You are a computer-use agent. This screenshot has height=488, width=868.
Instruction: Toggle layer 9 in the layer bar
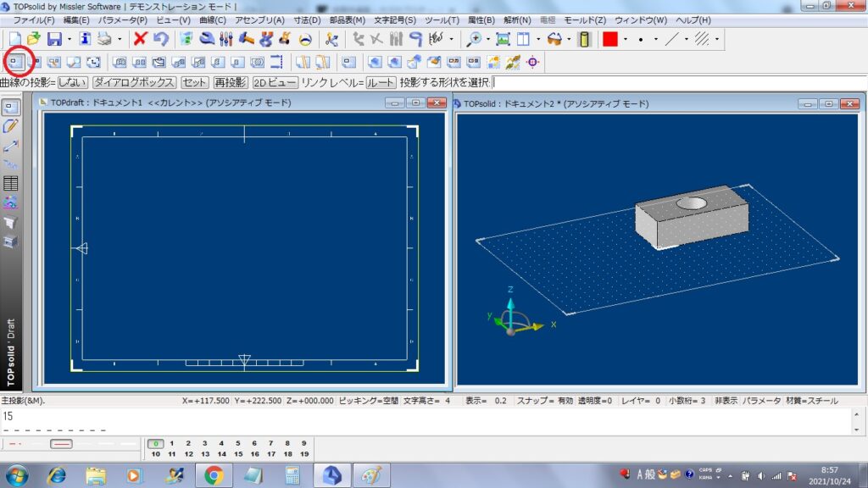click(304, 443)
